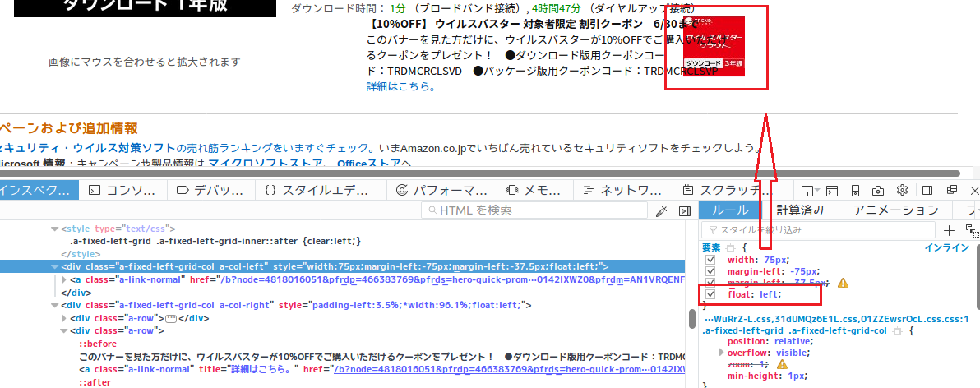Click the add new rule plus icon
This screenshot has width=980, height=388.
[949, 230]
